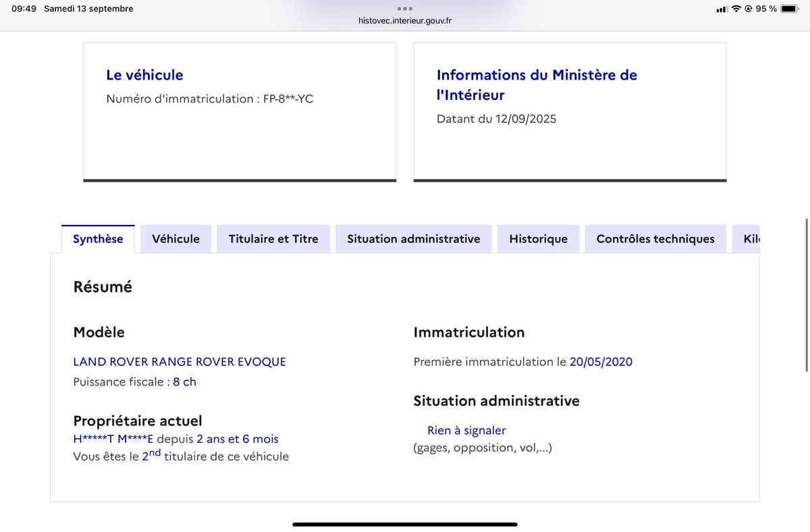Click the Modèle heading

click(x=99, y=332)
